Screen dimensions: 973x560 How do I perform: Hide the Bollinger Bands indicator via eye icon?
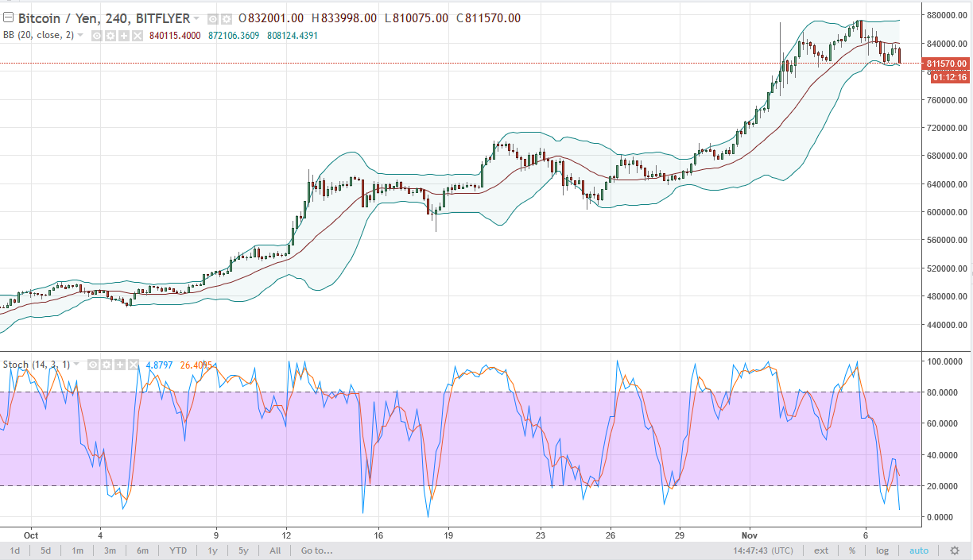coord(97,36)
